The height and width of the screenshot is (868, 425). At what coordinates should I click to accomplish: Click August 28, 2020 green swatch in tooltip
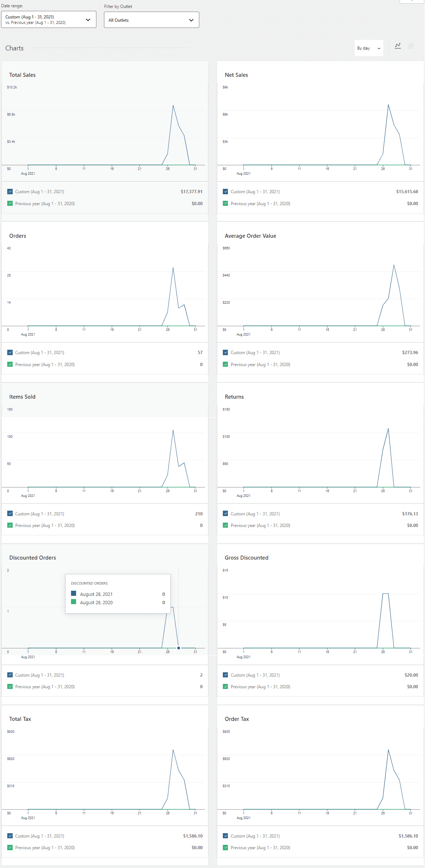pos(74,602)
